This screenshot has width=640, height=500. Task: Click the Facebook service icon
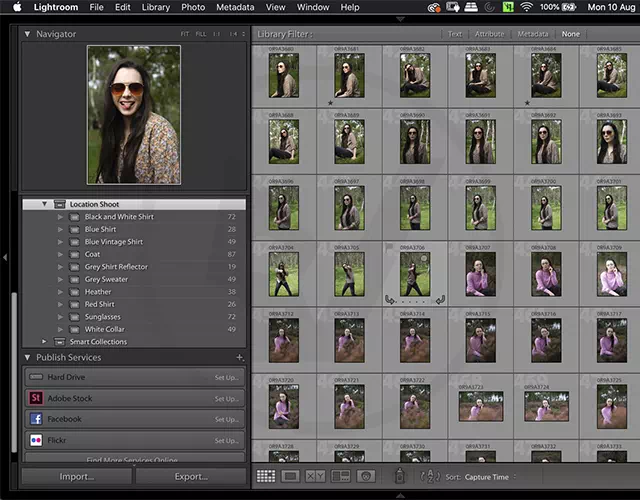point(36,419)
